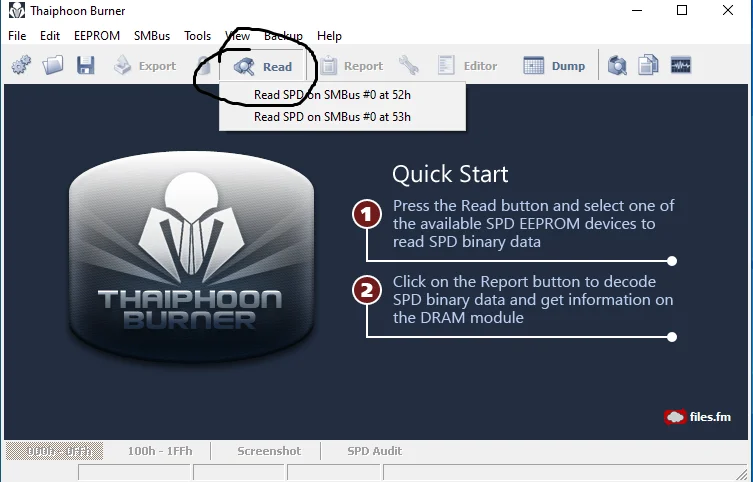Switch to the 000h - 0FFh tab
Viewport: 753px width, 482px height.
click(54, 451)
